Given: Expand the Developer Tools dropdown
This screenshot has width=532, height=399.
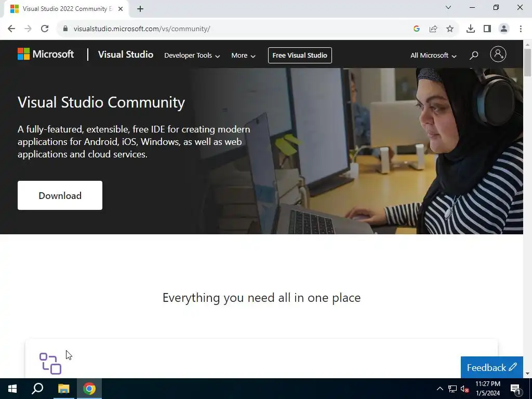Looking at the screenshot, I should (192, 55).
